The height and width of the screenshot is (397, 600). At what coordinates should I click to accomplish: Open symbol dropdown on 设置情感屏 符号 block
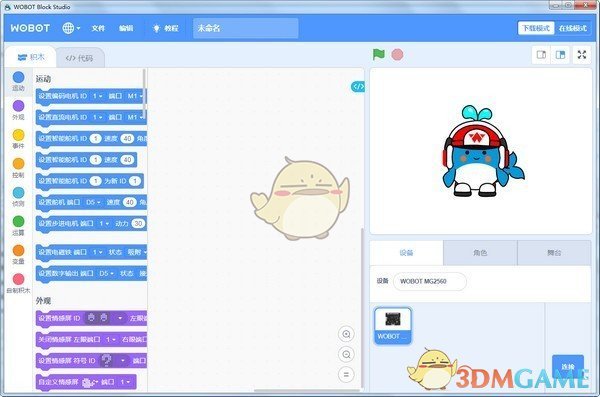click(x=113, y=361)
